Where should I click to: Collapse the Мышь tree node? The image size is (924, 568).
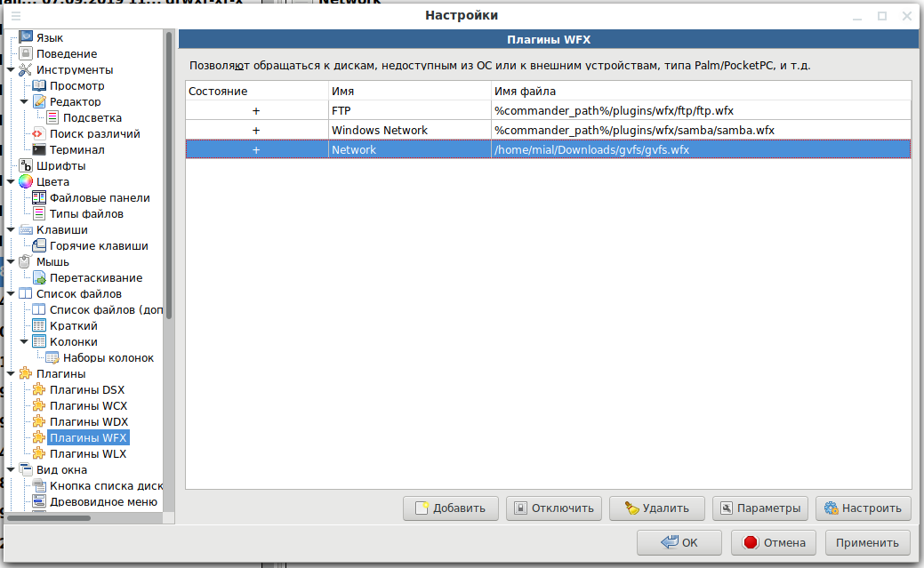point(11,261)
